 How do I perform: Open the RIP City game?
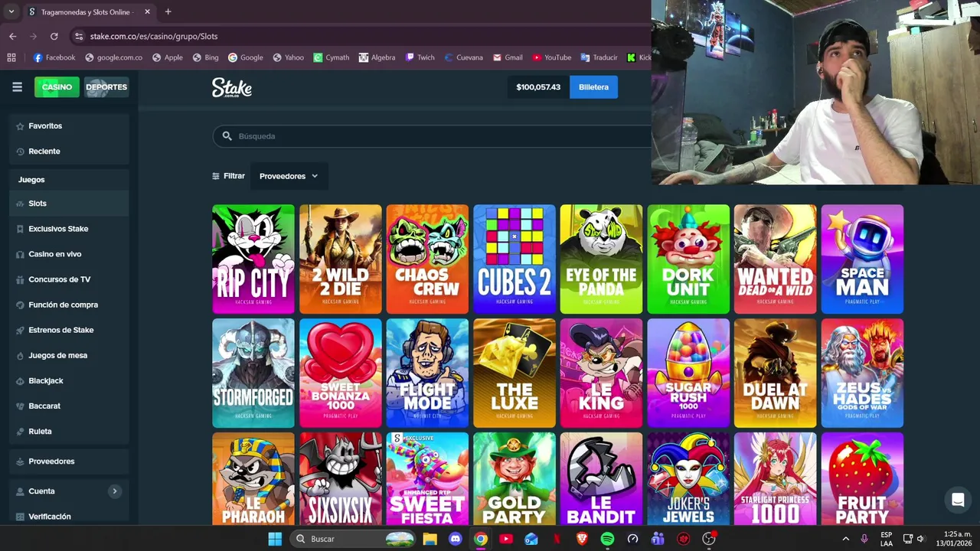tap(253, 259)
